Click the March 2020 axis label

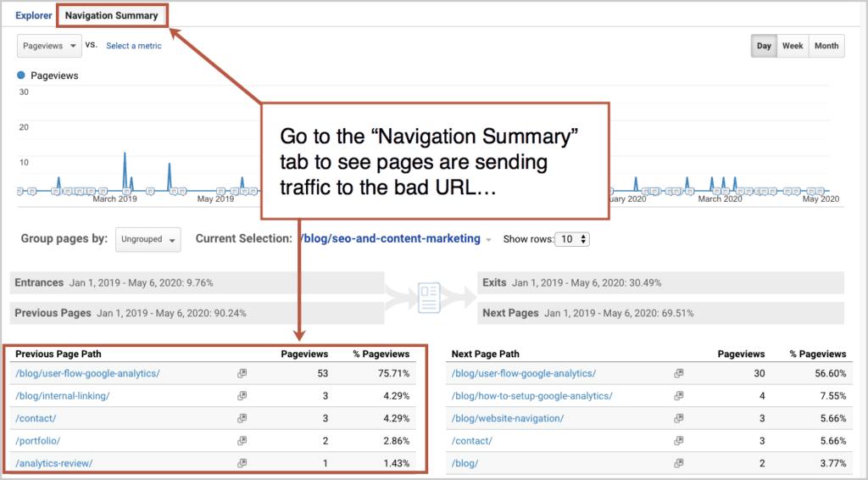tap(720, 198)
